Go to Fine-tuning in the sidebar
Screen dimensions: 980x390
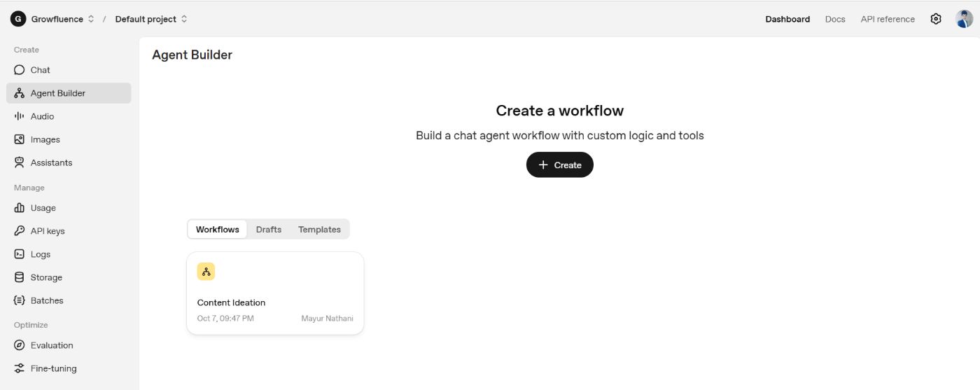53,368
